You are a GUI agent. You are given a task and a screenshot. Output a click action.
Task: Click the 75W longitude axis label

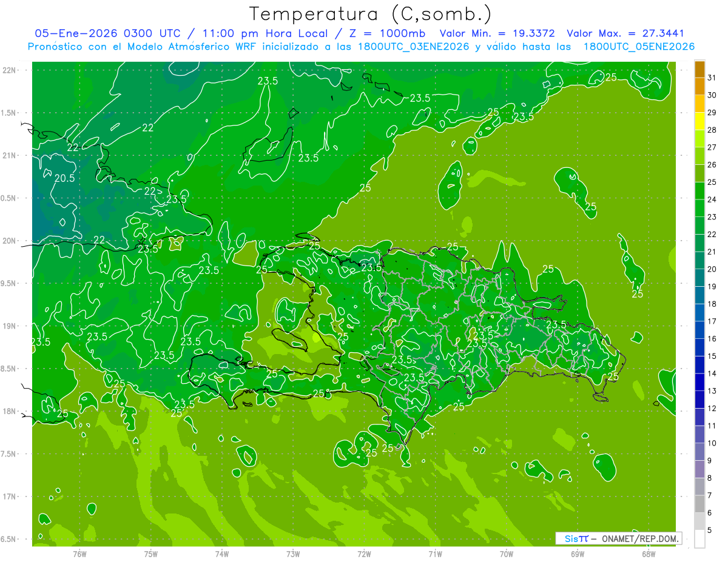(151, 554)
